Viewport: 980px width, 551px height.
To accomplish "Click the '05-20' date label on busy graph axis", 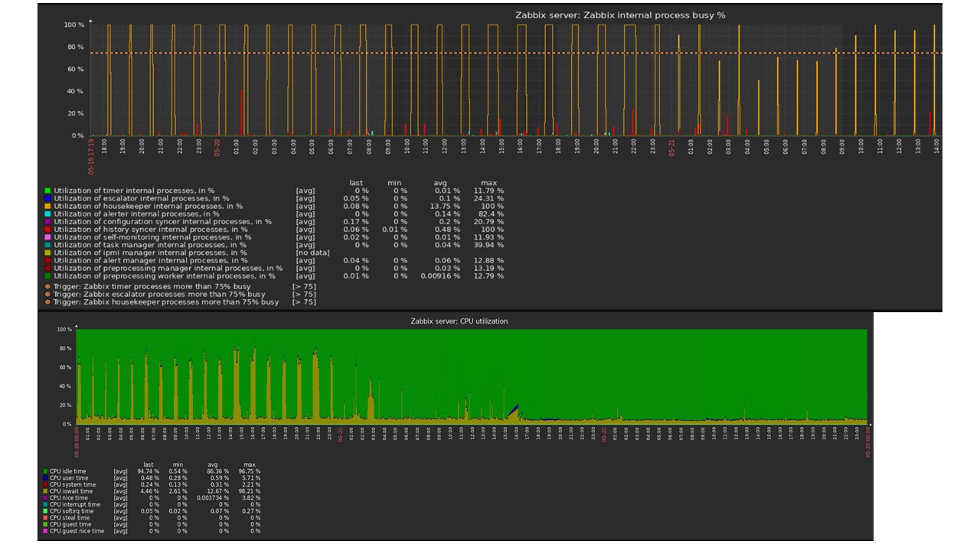I will pyautogui.click(x=217, y=146).
